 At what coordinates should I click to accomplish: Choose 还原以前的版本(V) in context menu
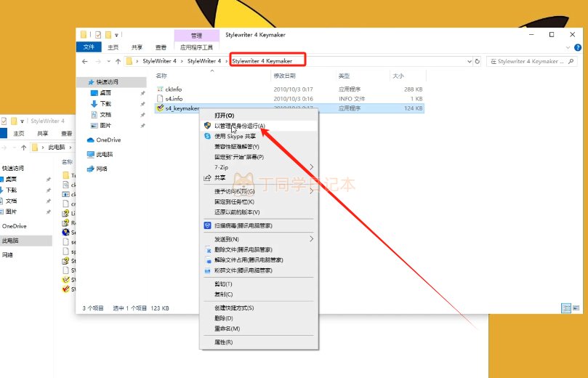coord(259,212)
